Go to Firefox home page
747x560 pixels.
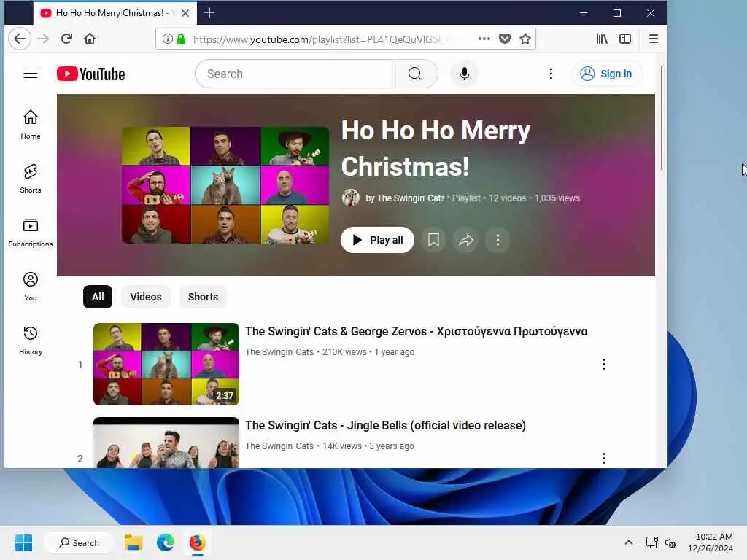tap(90, 39)
